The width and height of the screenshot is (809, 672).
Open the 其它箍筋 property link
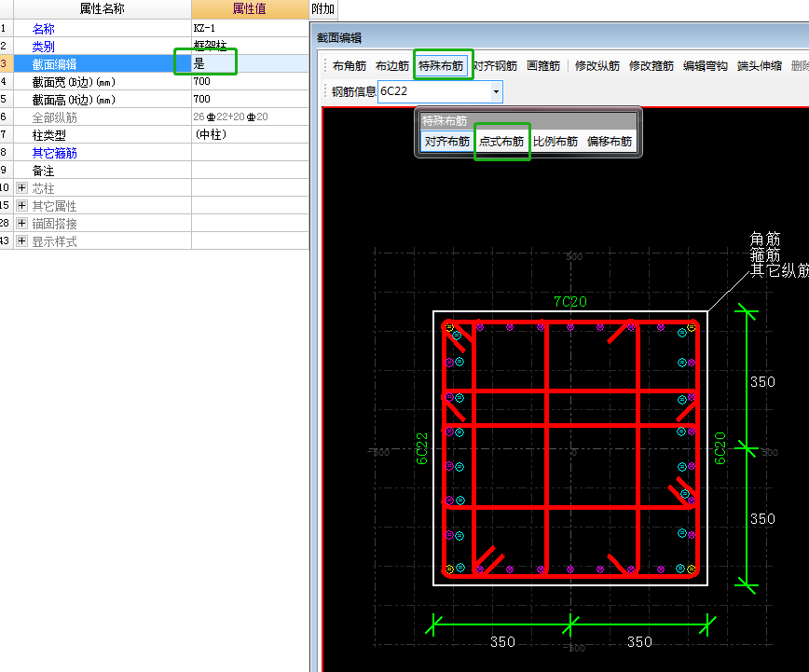[x=54, y=153]
